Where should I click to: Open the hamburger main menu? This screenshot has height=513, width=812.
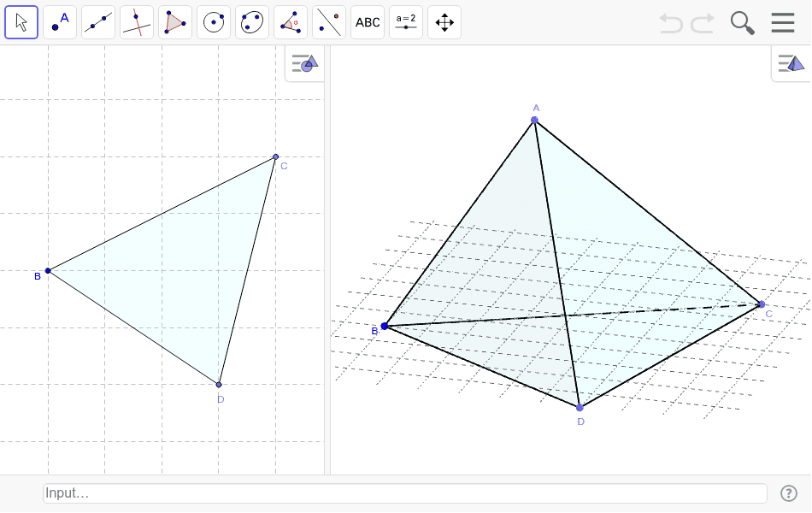coord(782,23)
